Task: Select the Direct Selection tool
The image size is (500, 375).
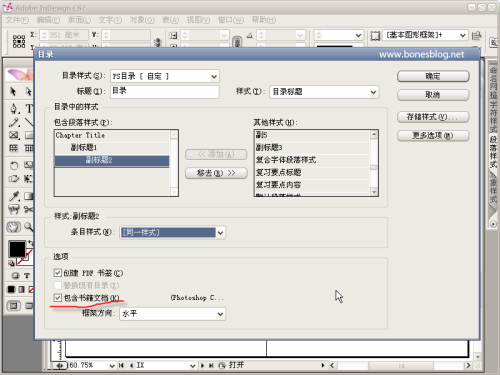Action: tap(28, 91)
